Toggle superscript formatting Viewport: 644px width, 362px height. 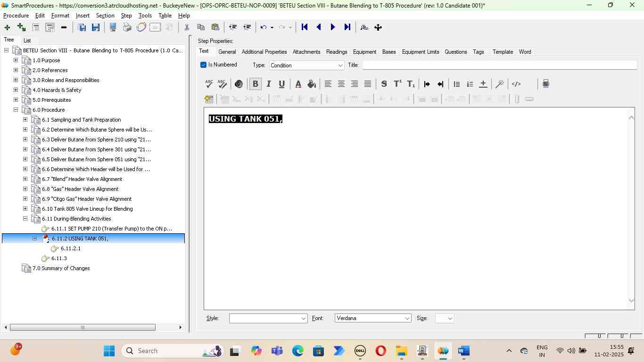[397, 84]
